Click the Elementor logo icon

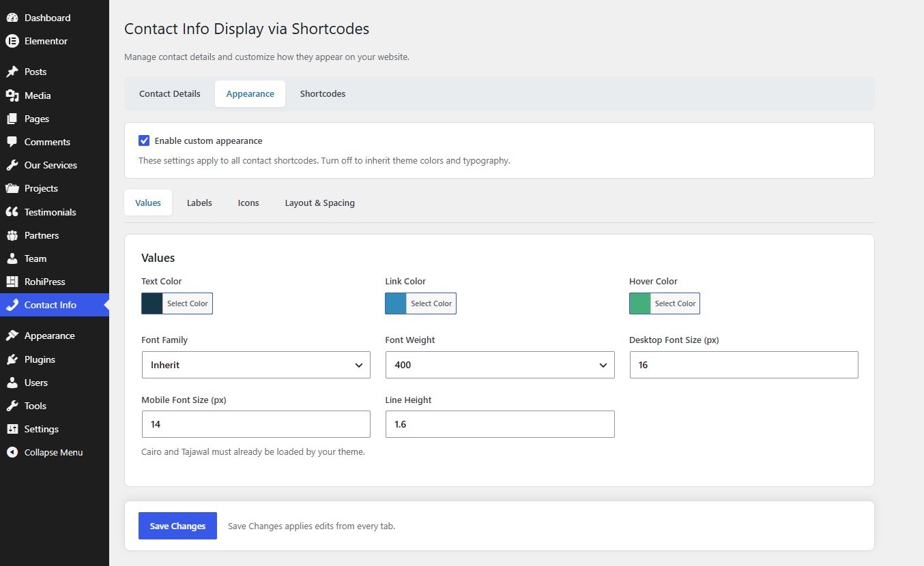[12, 41]
